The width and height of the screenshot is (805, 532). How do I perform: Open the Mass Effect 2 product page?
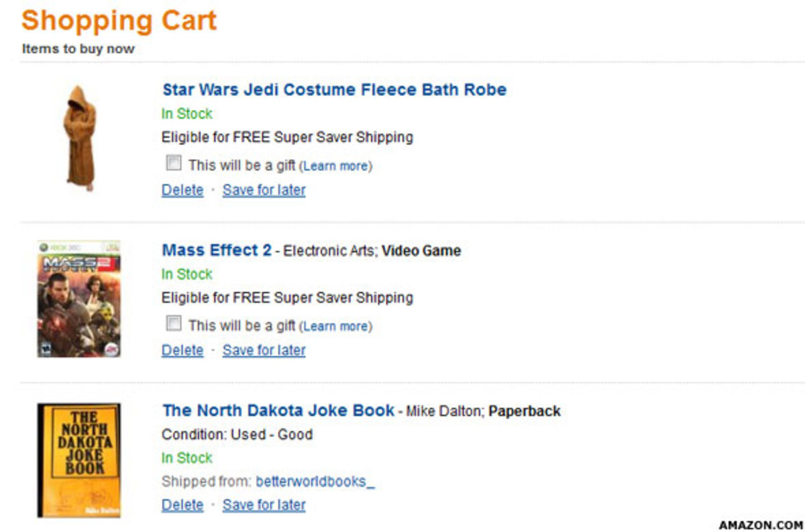(x=217, y=250)
